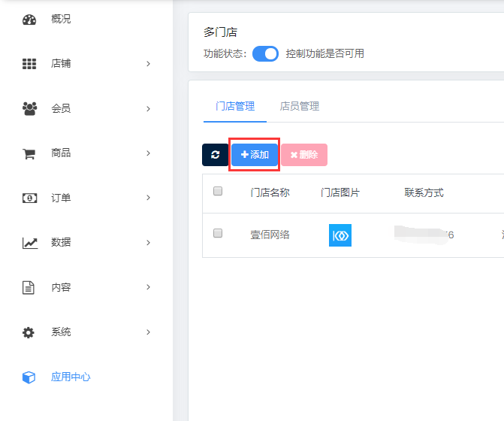Expand the 店铺 menu chevron
The height and width of the screenshot is (421, 504).
pos(149,64)
